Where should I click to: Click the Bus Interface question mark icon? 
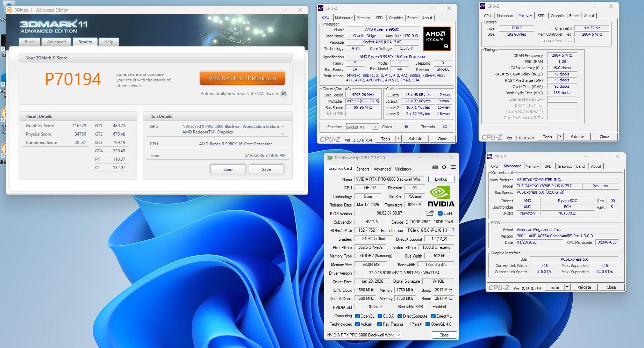pyautogui.click(x=453, y=230)
